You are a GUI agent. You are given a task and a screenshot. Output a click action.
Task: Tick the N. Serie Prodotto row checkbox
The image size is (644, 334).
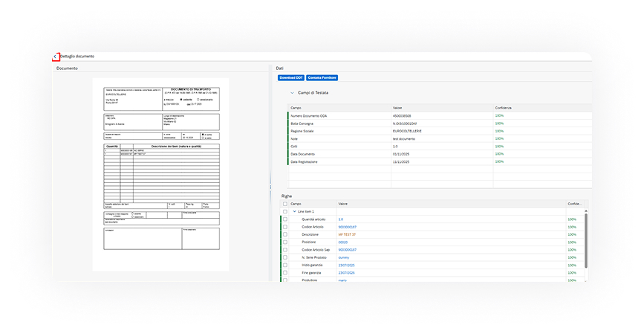point(284,257)
